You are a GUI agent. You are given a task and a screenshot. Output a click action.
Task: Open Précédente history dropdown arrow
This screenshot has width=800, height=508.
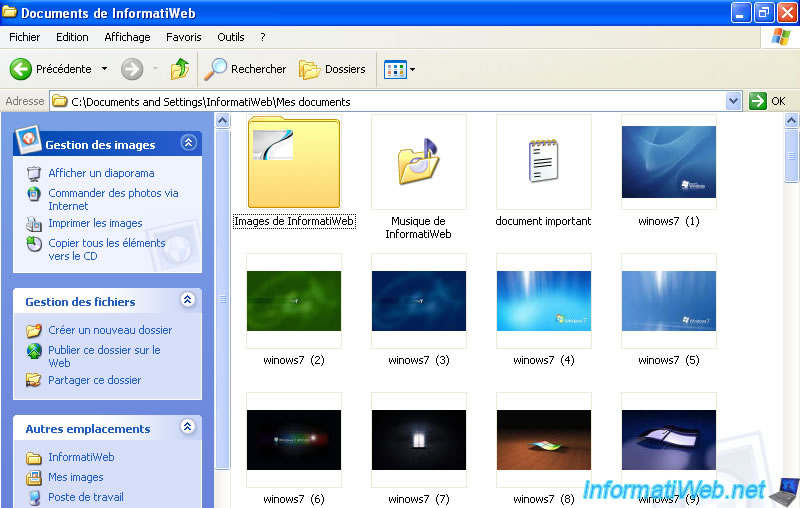104,69
